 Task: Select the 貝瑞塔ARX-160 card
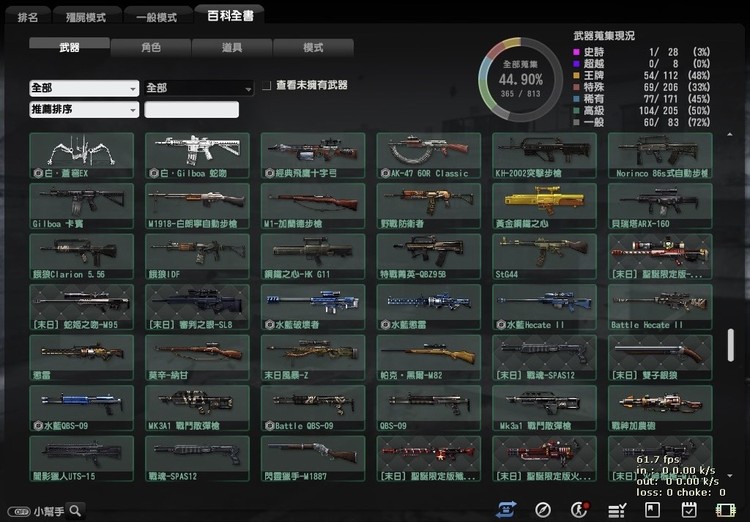click(x=660, y=206)
